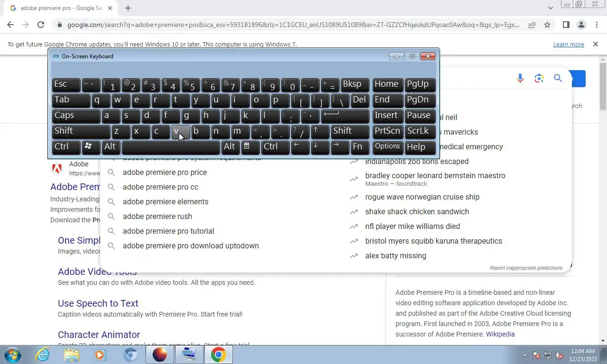Toggle the Fn key on keyboard
Image resolution: width=607 pixels, height=364 pixels.
point(360,147)
